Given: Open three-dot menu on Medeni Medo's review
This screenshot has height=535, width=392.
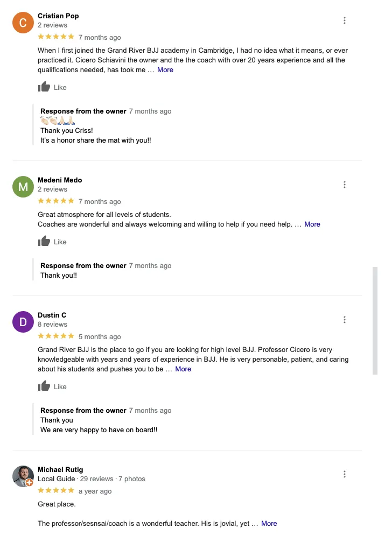Looking at the screenshot, I should click(345, 185).
